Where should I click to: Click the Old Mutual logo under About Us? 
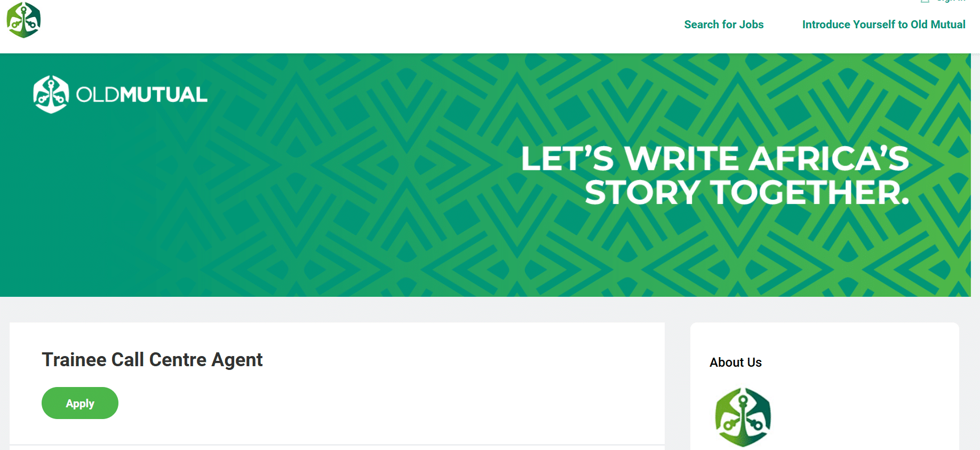[x=743, y=417]
